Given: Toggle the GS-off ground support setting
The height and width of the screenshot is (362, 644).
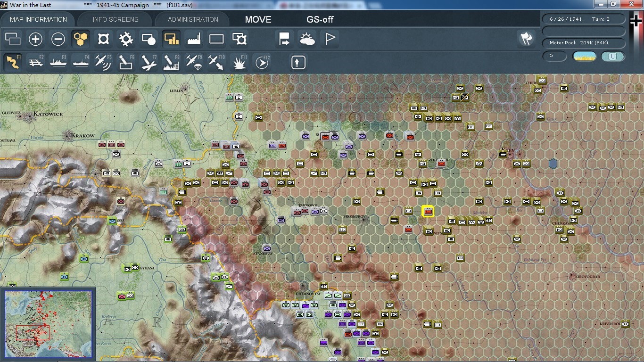Looking at the screenshot, I should click(320, 19).
